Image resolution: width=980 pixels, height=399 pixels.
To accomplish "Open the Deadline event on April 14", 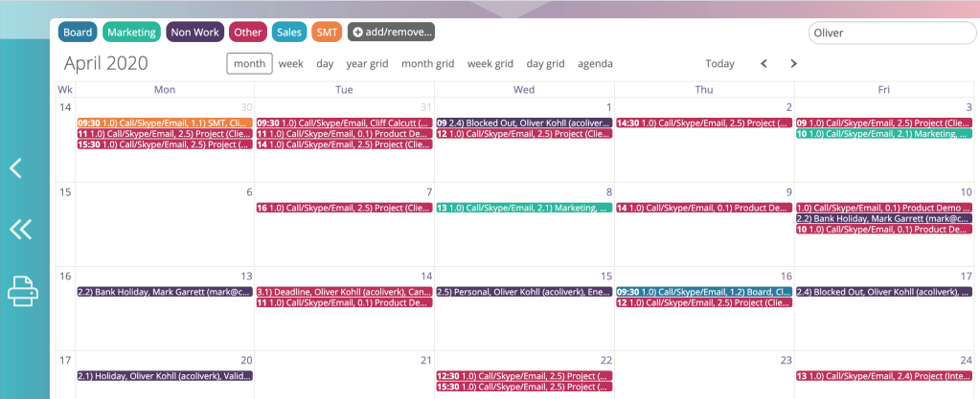I will pyautogui.click(x=344, y=292).
